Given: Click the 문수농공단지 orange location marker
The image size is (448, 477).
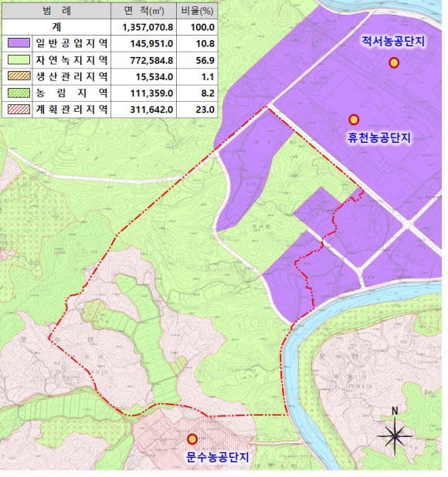Looking at the screenshot, I should tap(192, 439).
